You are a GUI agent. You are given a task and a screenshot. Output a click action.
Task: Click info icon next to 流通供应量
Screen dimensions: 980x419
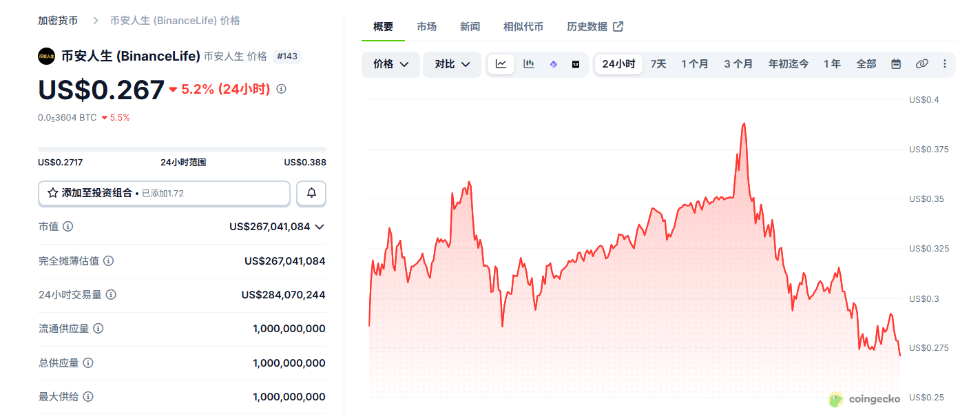[98, 329]
